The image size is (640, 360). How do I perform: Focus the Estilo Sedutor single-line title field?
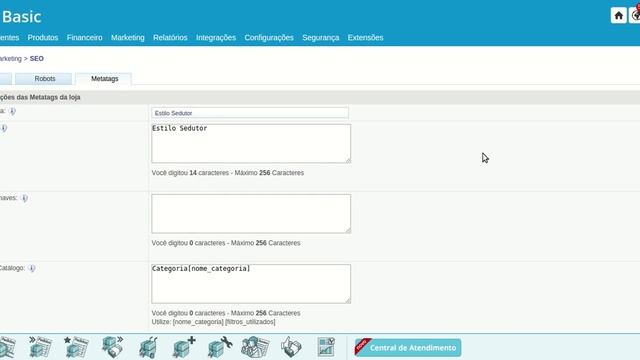pyautogui.click(x=250, y=113)
